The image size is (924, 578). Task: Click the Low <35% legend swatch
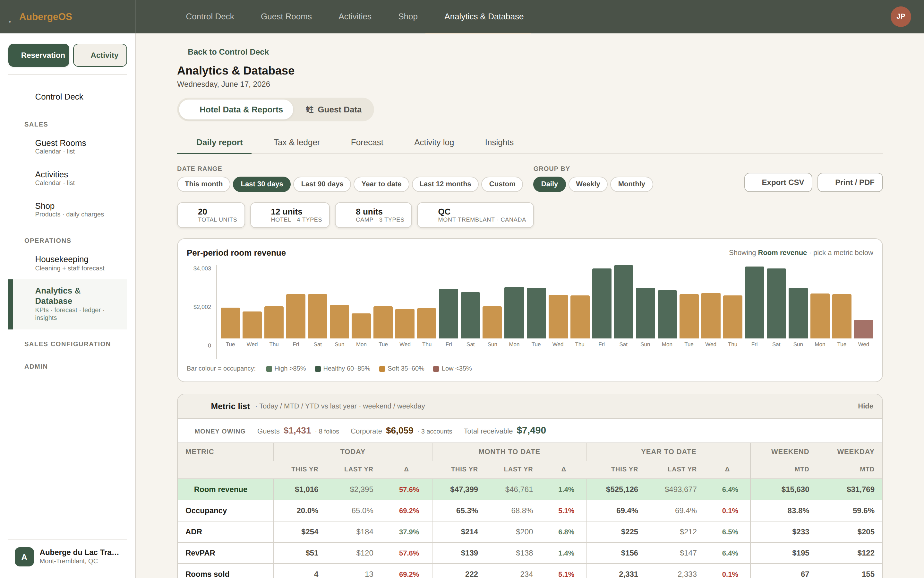(x=436, y=369)
